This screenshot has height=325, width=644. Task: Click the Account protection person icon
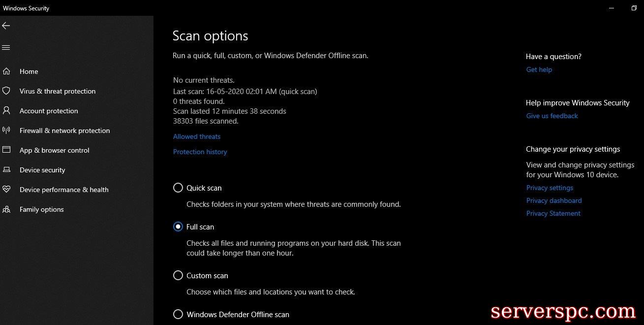[x=6, y=111]
